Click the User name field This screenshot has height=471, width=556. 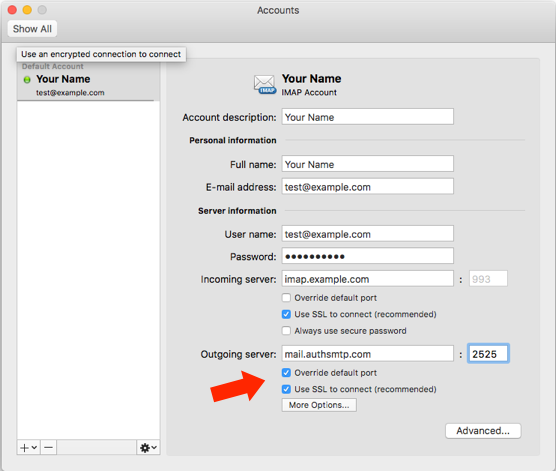(x=367, y=234)
